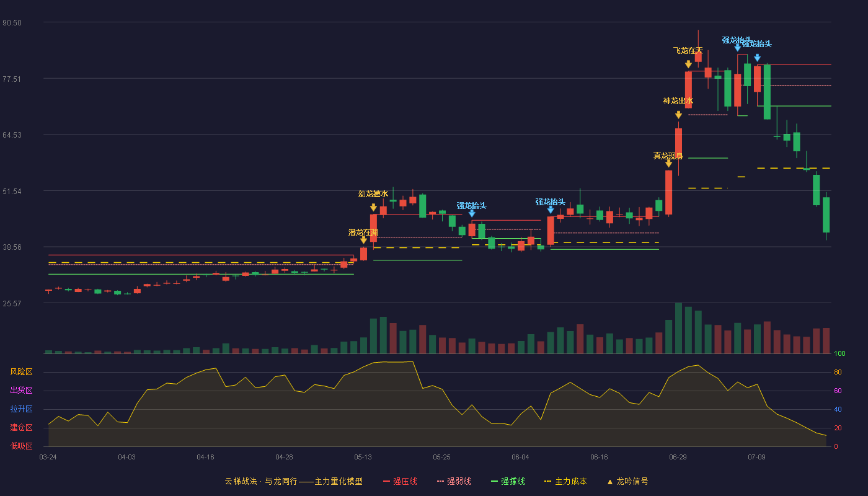Viewport: 868px width, 496px height.
Task: Click the tall red candlestick under 真龙现身
Action: [x=668, y=192]
